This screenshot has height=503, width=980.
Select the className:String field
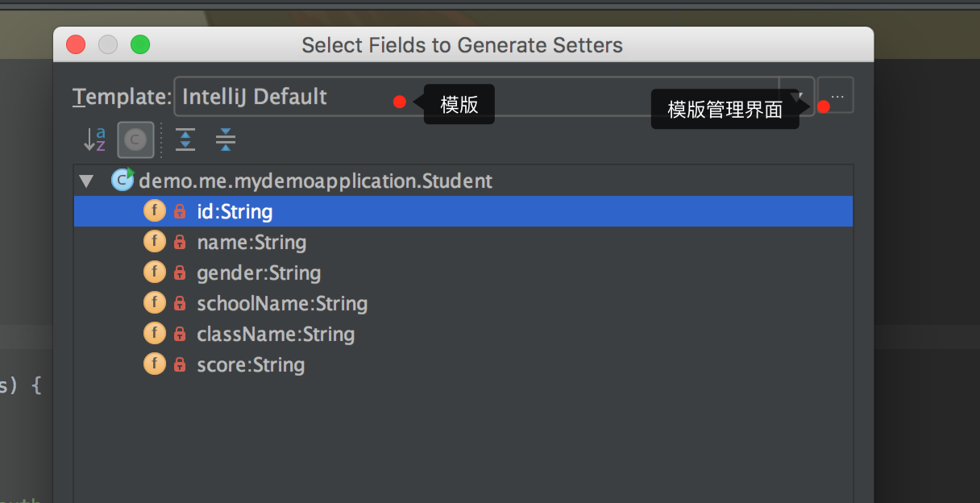click(276, 335)
